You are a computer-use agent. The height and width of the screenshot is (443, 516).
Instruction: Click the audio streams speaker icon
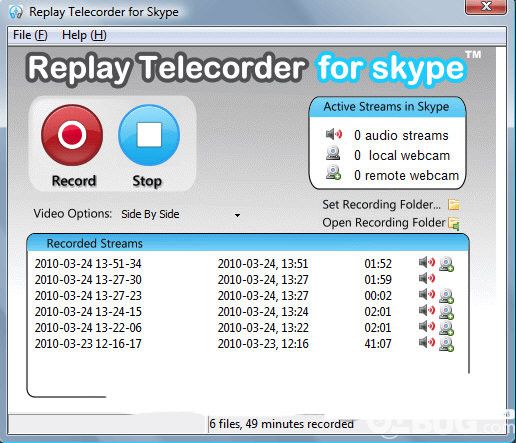click(x=334, y=134)
